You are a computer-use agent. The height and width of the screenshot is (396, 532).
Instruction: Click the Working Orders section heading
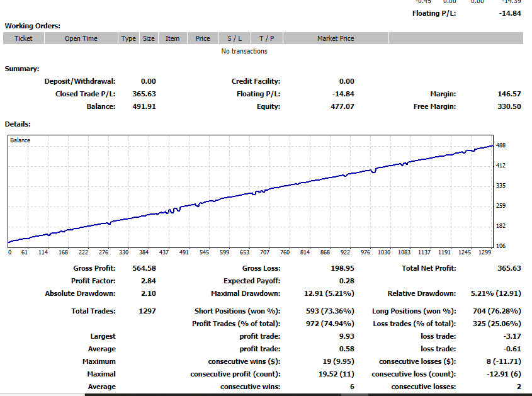33,26
